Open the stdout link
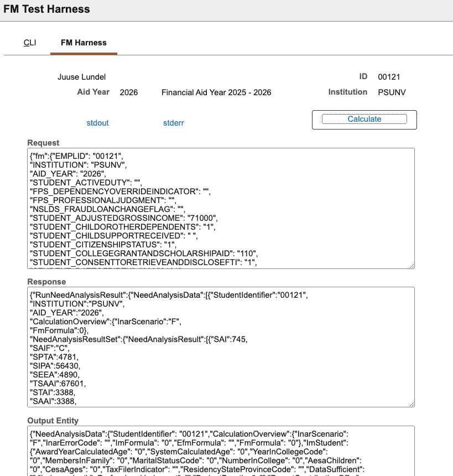 pos(97,123)
